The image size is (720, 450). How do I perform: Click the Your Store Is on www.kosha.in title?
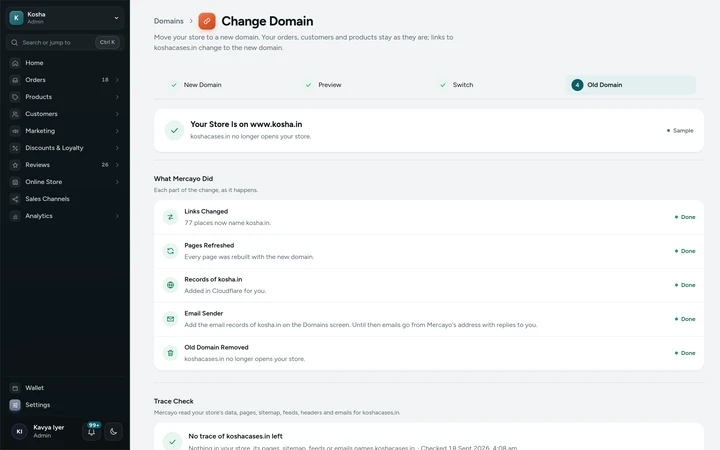coord(246,124)
